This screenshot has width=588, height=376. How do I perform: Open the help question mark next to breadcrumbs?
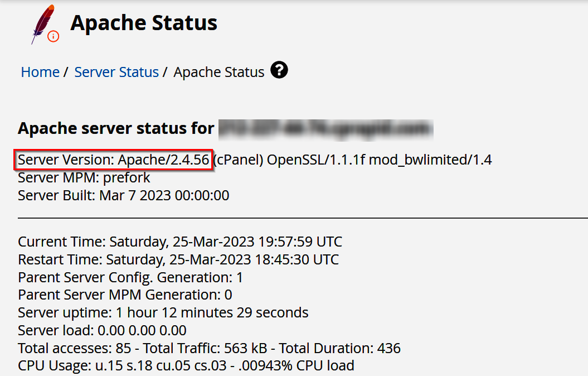(279, 70)
